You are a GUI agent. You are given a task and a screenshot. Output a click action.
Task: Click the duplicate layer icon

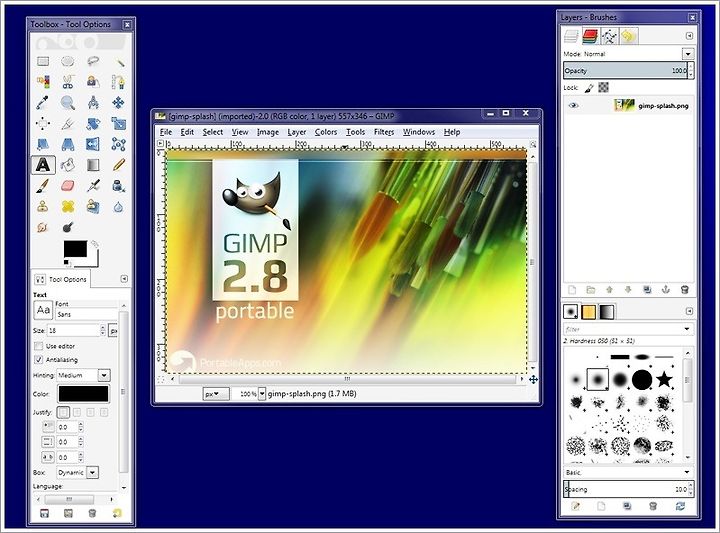point(647,289)
